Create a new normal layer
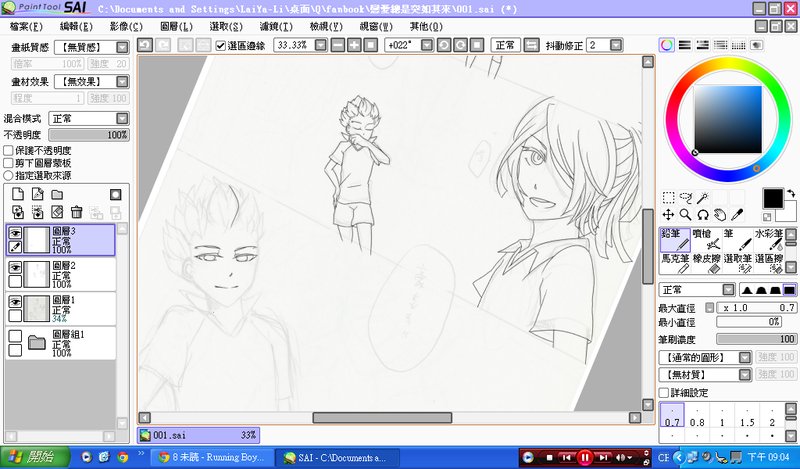Screen dimensions: 800x469 [x=18, y=194]
